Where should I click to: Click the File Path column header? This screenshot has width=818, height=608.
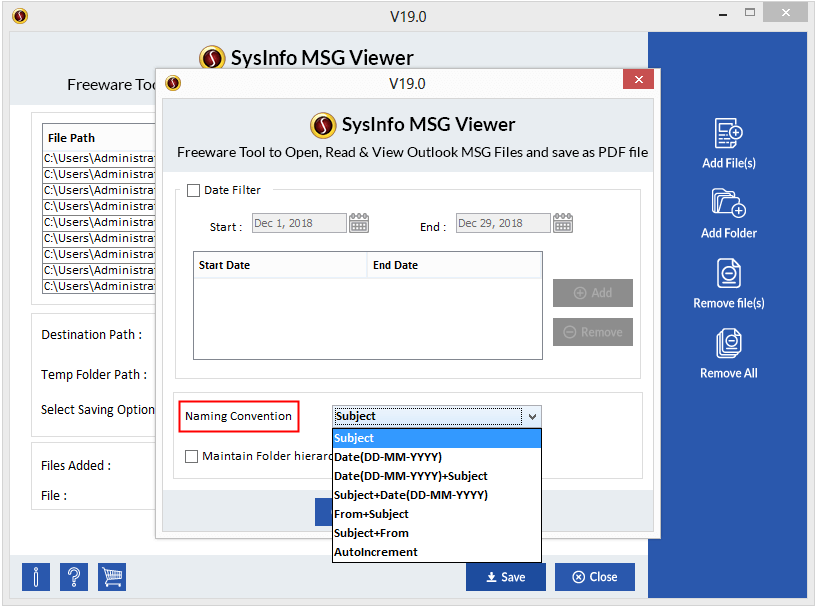(99, 138)
